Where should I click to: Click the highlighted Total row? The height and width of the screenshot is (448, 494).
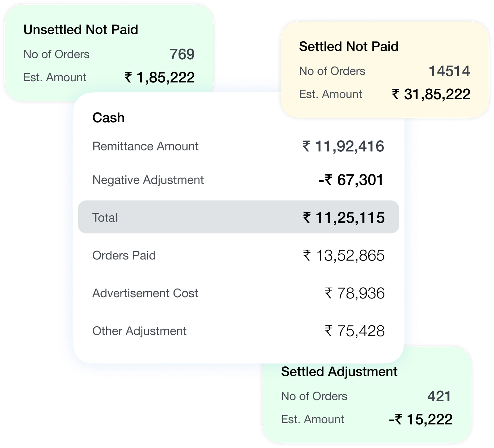(238, 217)
